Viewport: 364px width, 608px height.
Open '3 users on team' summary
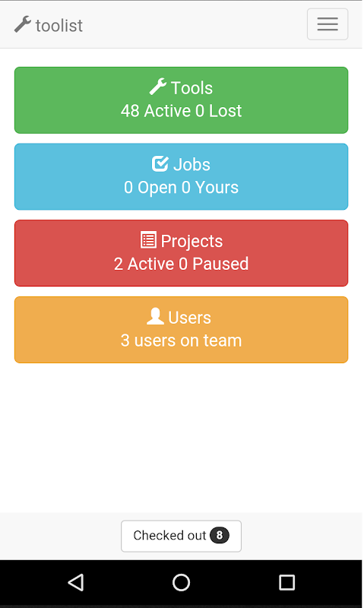[182, 341]
